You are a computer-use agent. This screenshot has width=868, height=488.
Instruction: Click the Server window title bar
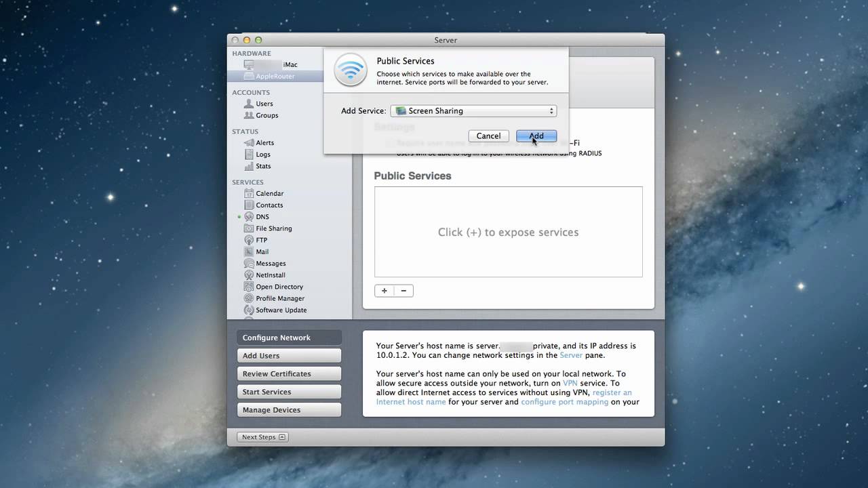tap(446, 40)
